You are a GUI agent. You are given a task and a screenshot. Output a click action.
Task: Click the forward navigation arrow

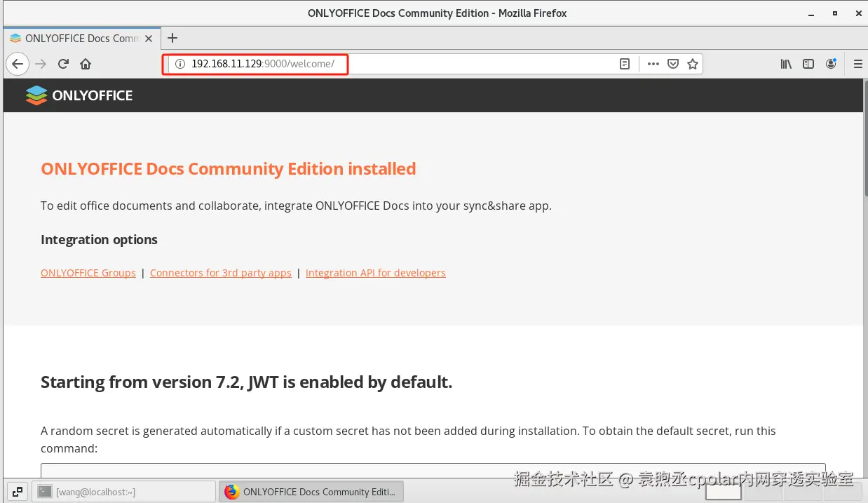pyautogui.click(x=41, y=64)
